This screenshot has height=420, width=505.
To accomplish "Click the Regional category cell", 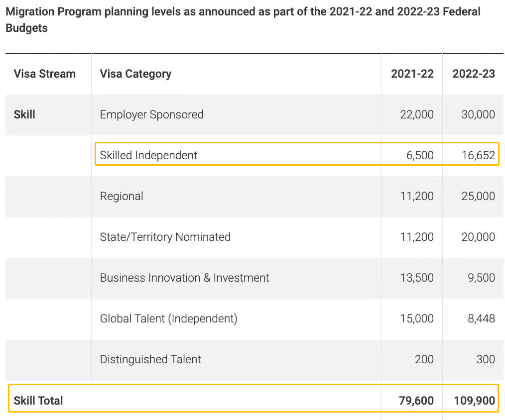I will coord(122,197).
